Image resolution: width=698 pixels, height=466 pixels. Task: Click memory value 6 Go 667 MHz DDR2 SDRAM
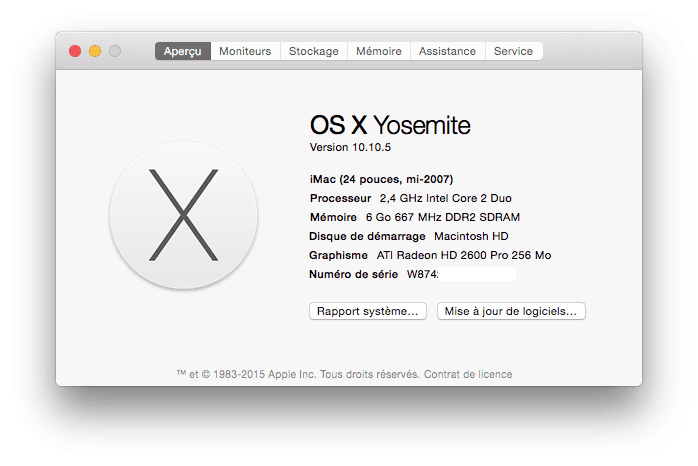click(x=443, y=217)
